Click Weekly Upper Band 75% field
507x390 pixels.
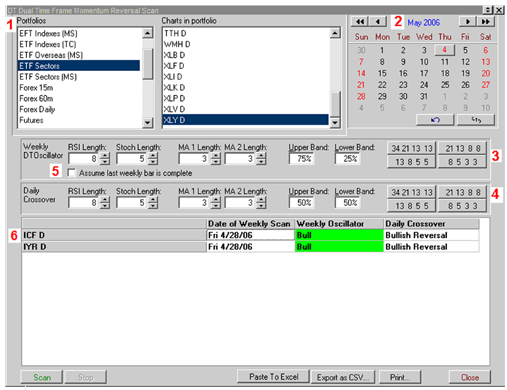tap(302, 159)
